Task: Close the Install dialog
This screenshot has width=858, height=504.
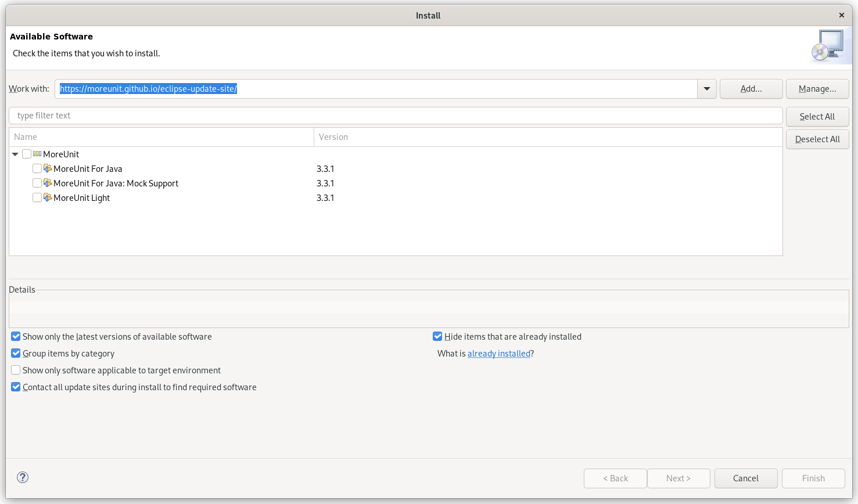Action: 841,15
